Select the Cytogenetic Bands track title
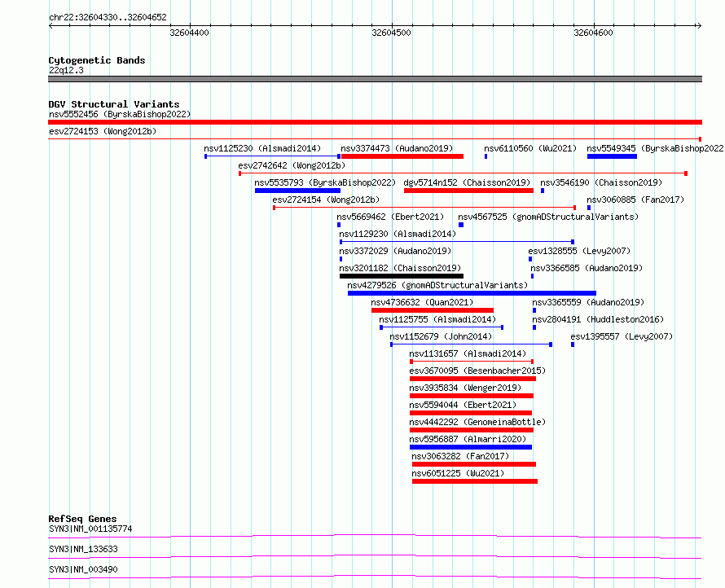 tap(97, 60)
